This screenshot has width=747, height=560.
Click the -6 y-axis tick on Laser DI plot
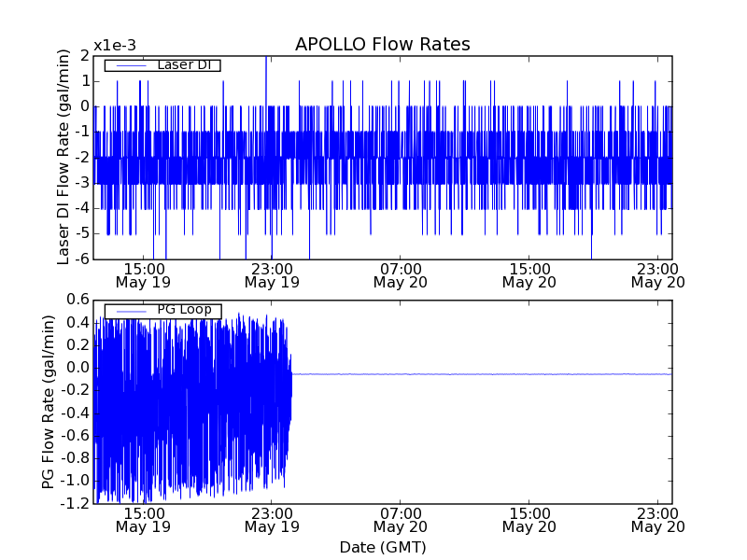[x=81, y=259]
